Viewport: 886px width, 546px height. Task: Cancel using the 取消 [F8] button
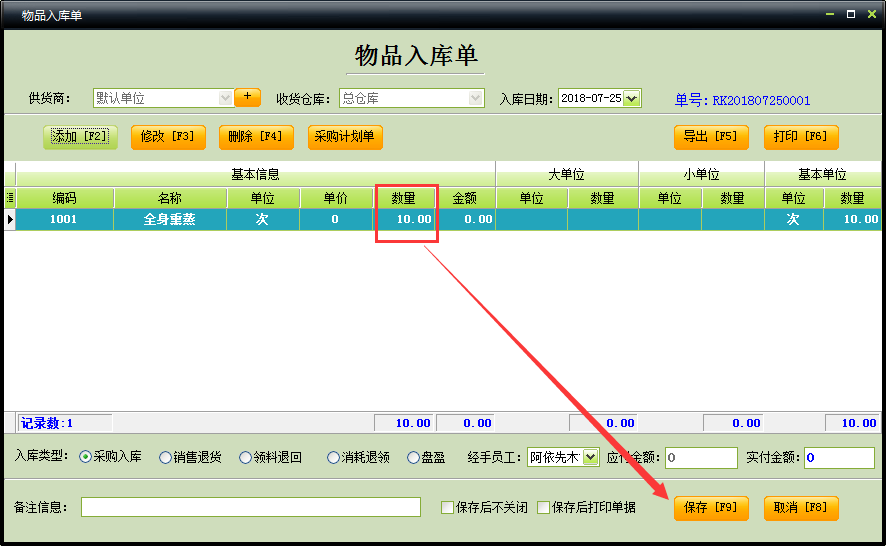(x=801, y=508)
